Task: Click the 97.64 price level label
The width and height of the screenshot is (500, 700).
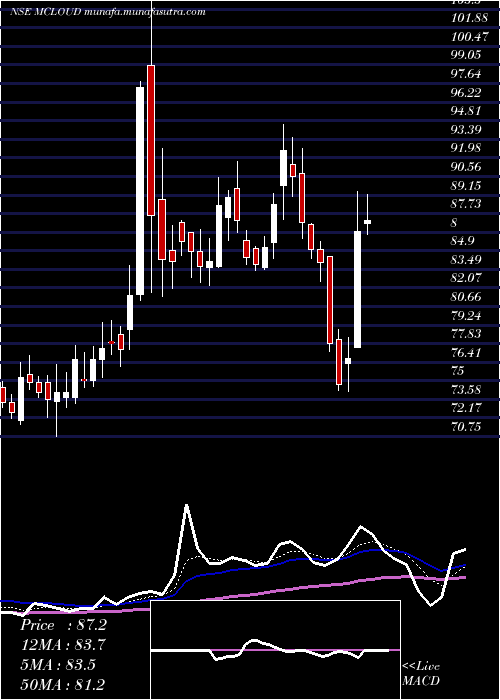Action: tap(466, 74)
